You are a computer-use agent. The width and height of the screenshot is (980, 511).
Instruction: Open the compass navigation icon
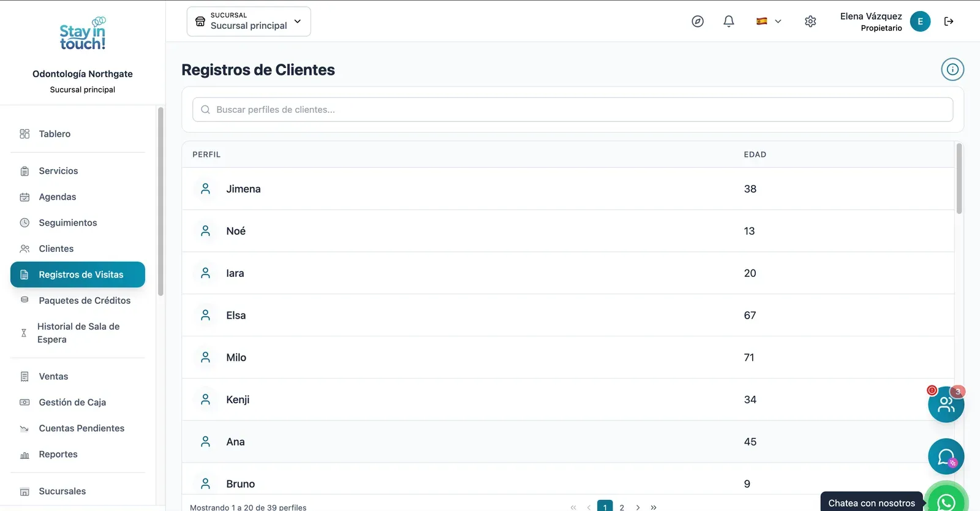tap(698, 21)
